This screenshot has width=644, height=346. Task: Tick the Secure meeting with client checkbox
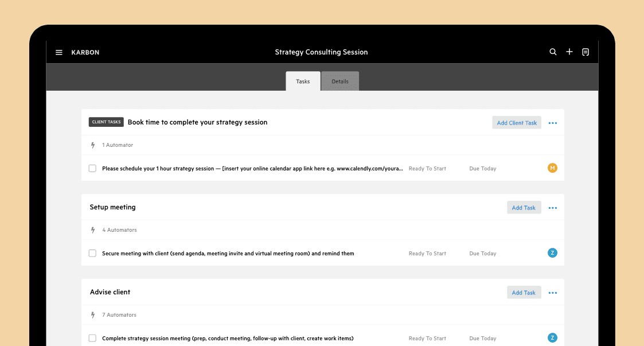(92, 253)
